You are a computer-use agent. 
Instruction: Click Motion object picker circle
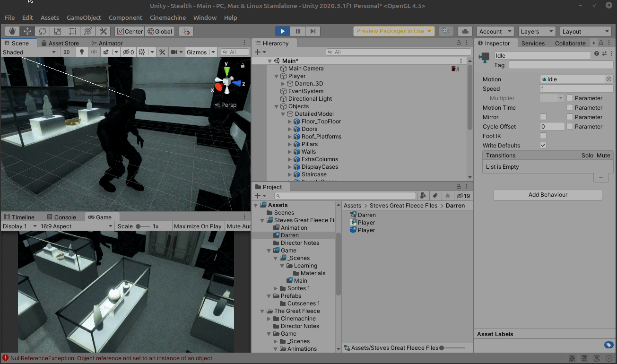pyautogui.click(x=609, y=79)
